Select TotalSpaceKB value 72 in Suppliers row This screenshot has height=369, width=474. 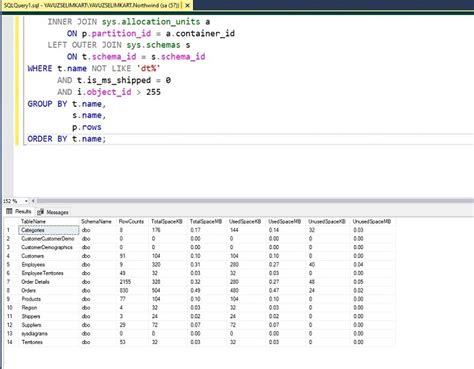(168, 325)
